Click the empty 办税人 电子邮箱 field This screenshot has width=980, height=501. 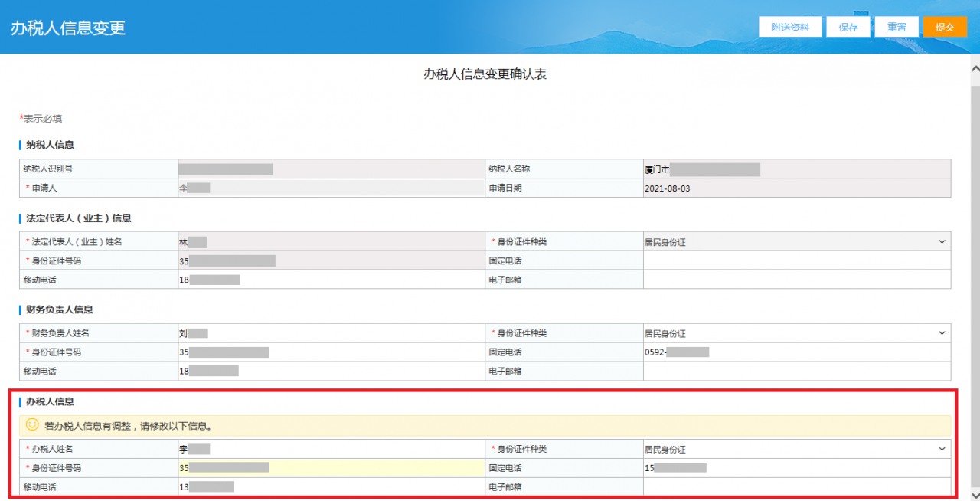(x=796, y=486)
